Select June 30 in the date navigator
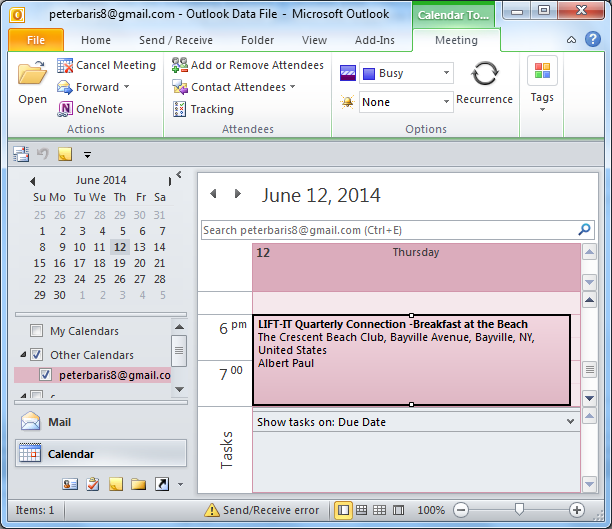This screenshot has width=612, height=529. click(x=59, y=295)
